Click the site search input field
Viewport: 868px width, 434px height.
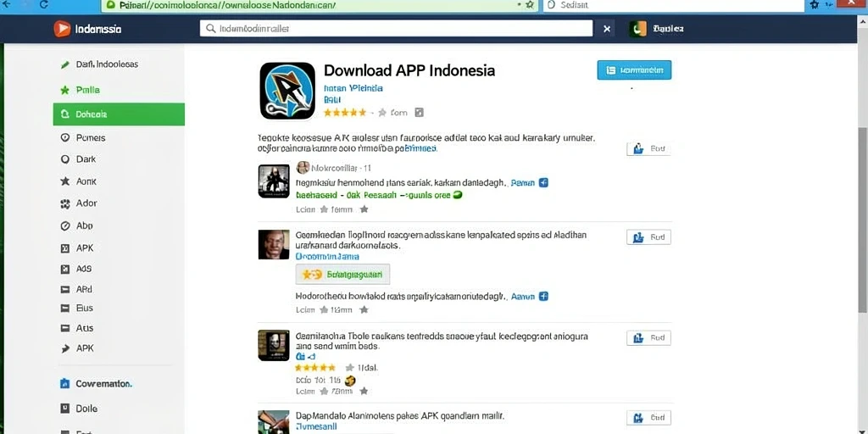pyautogui.click(x=397, y=28)
